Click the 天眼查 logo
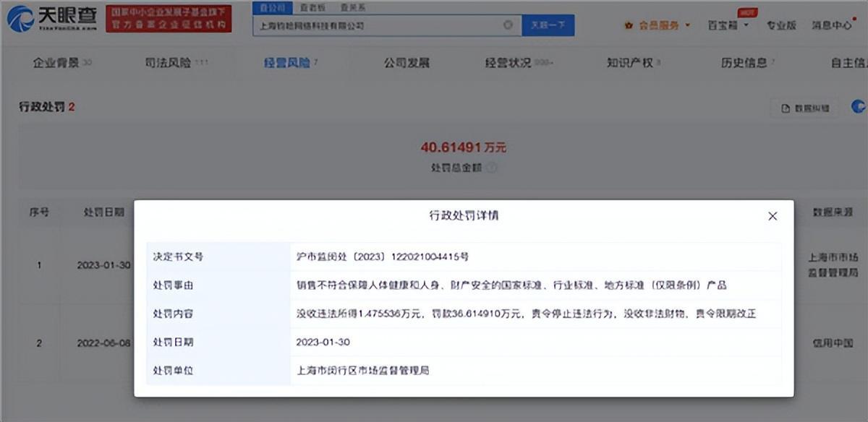The image size is (868, 422). [x=51, y=19]
